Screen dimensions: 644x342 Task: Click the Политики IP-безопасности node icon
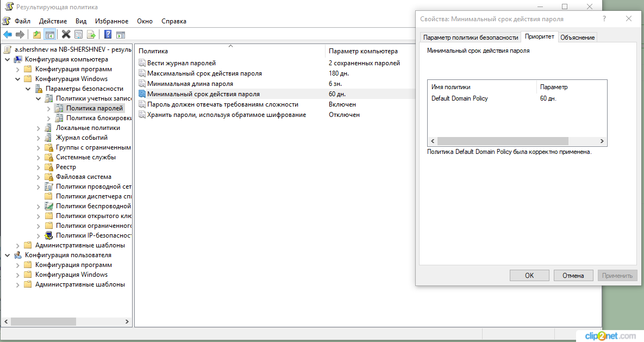pos(49,235)
